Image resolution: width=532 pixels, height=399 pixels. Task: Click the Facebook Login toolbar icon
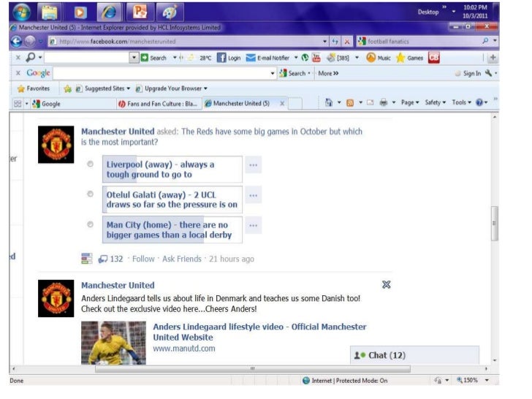click(x=229, y=58)
